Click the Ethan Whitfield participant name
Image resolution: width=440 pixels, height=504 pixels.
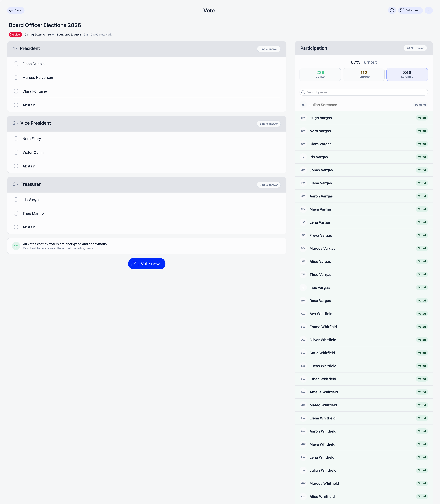pyautogui.click(x=323, y=379)
